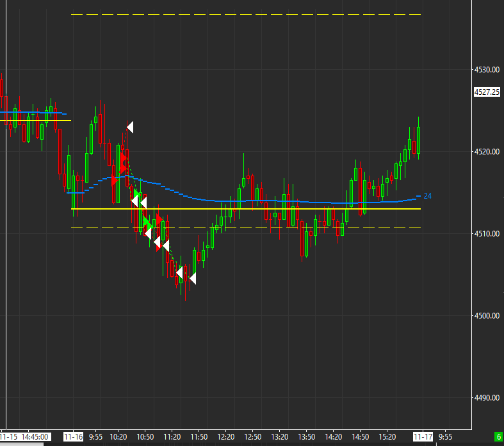The width and height of the screenshot is (504, 446).
Task: Select the solid yellow line across the 11-16 session
Action: pyautogui.click(x=246, y=209)
